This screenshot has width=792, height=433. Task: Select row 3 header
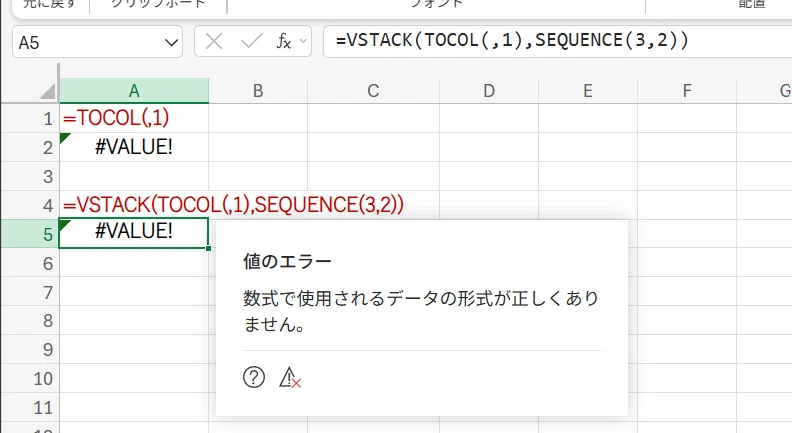[x=30, y=176]
